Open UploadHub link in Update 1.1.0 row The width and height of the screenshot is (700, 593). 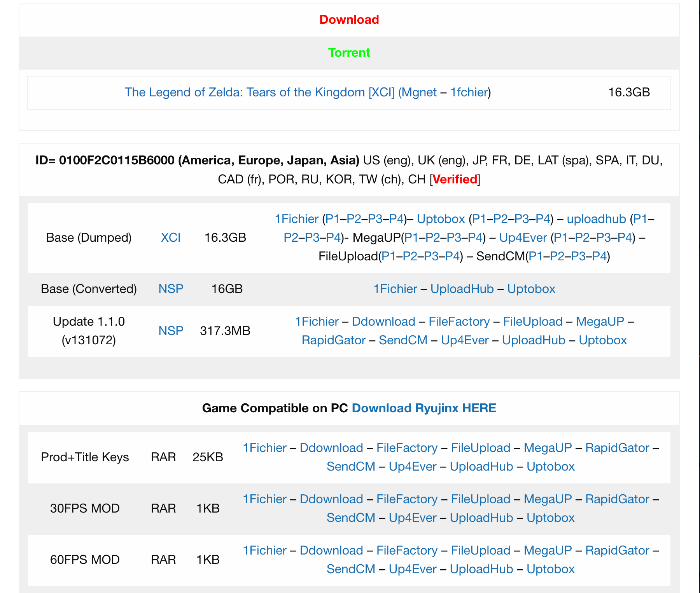534,340
